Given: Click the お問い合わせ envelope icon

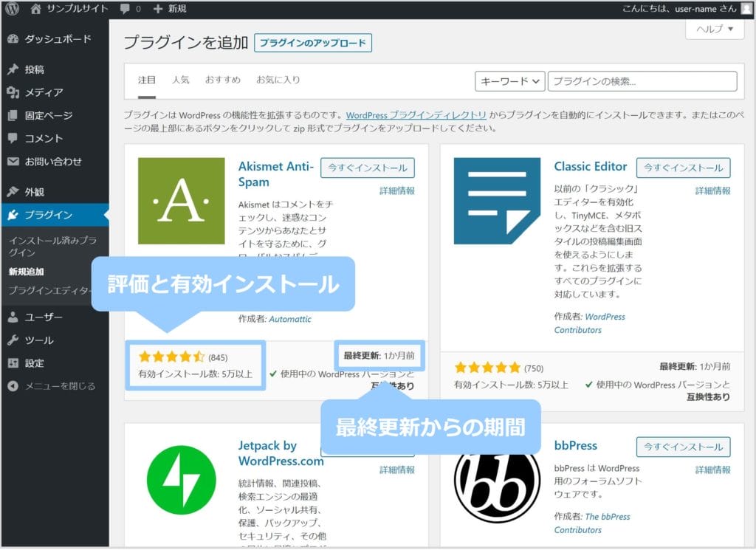Looking at the screenshot, I should click(13, 162).
